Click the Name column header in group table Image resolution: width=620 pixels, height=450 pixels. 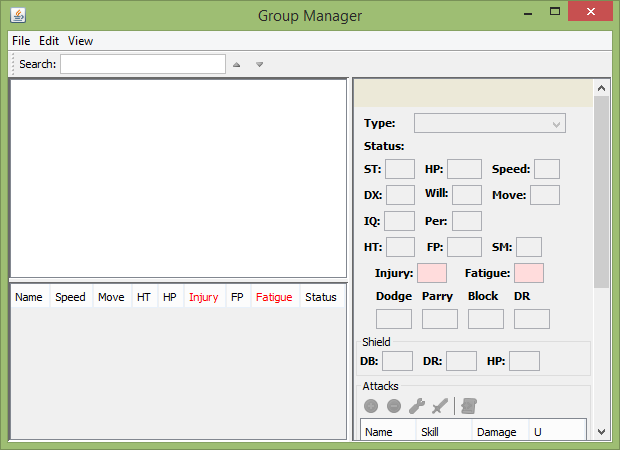tap(29, 297)
